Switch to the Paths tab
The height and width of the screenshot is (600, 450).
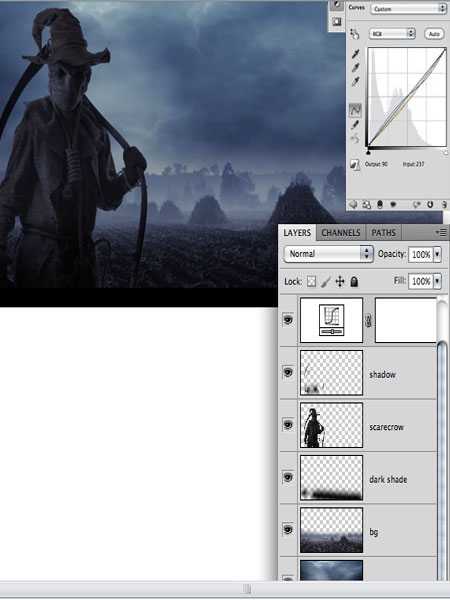point(383,233)
